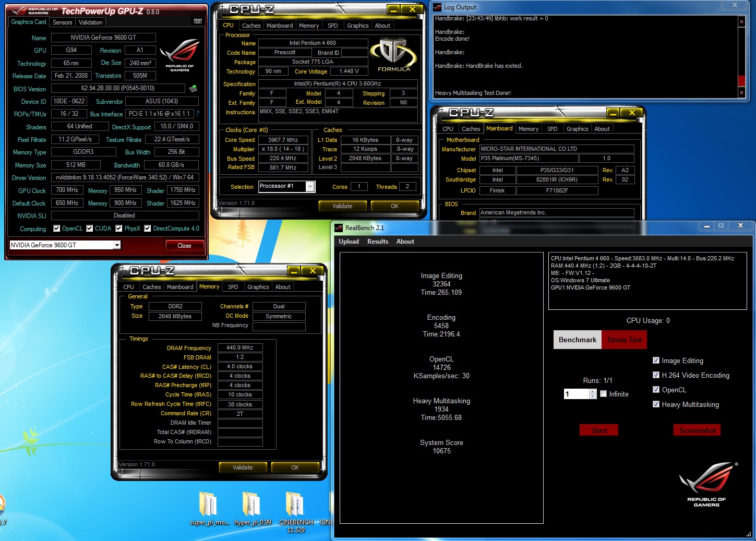This screenshot has width=756, height=541.
Task: Click the RealBench title bar icon
Action: [x=339, y=227]
